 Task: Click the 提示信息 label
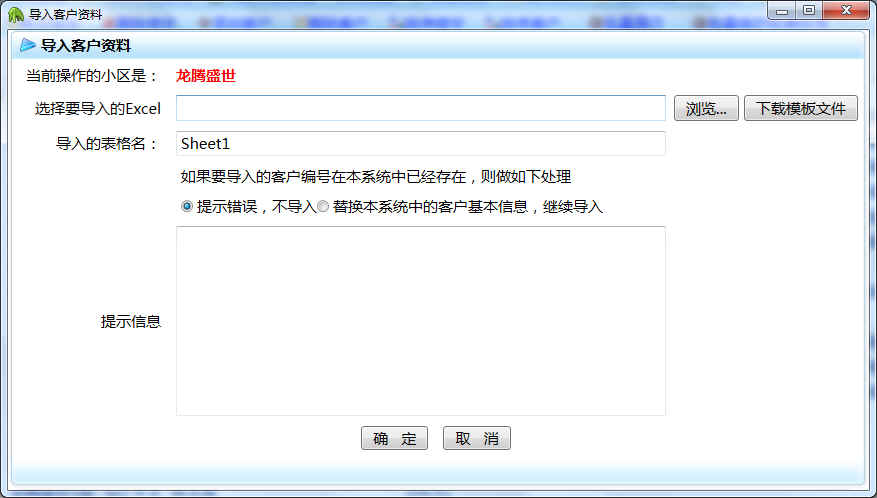coord(131,321)
